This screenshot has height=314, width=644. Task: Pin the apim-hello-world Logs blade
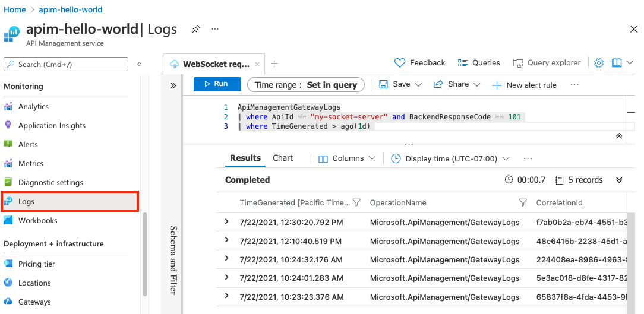click(x=195, y=29)
